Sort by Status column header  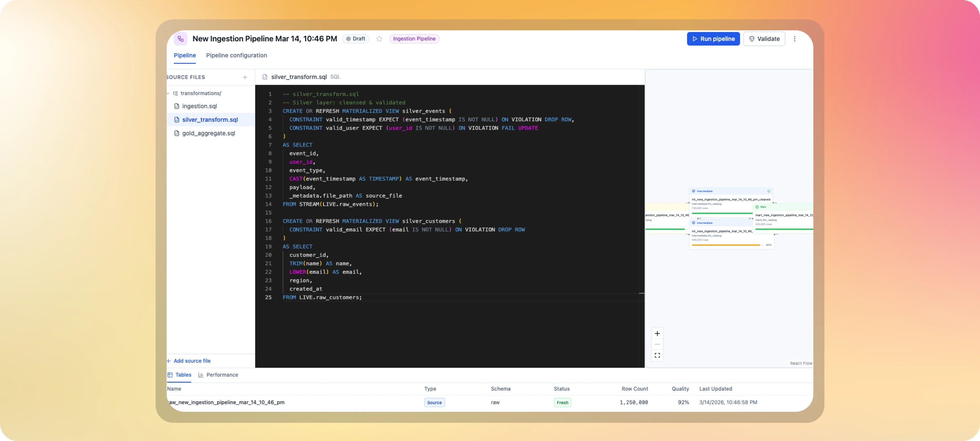pyautogui.click(x=561, y=389)
